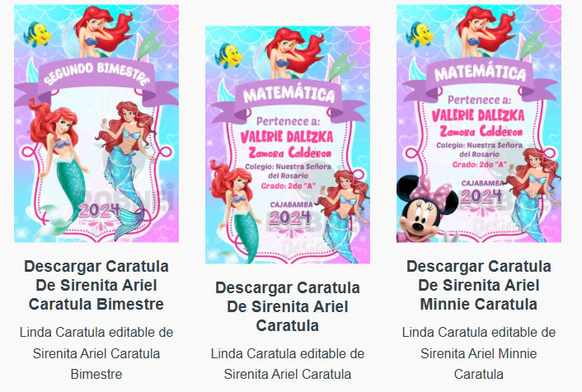
Task: Click the 2024 year label on first cover
Action: click(x=99, y=210)
